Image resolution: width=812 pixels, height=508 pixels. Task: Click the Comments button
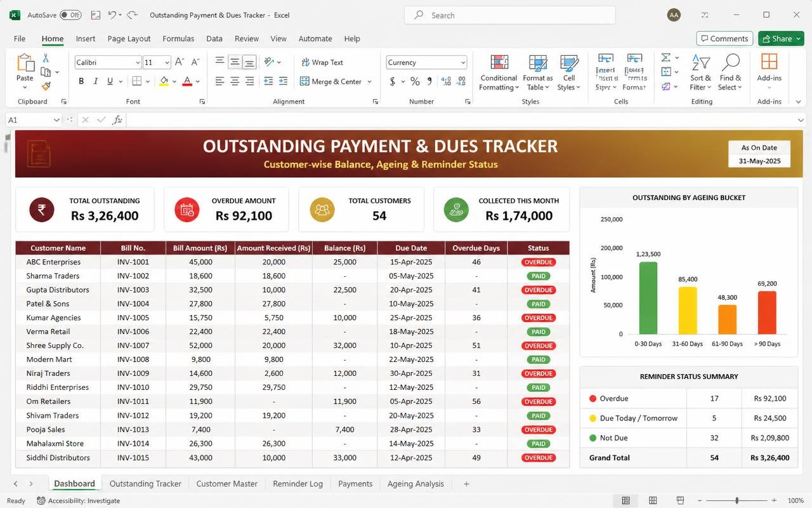tap(724, 38)
